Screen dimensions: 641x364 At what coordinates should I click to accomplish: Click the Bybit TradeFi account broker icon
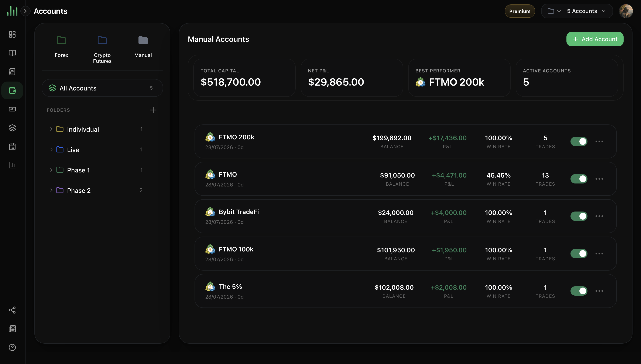pyautogui.click(x=210, y=212)
